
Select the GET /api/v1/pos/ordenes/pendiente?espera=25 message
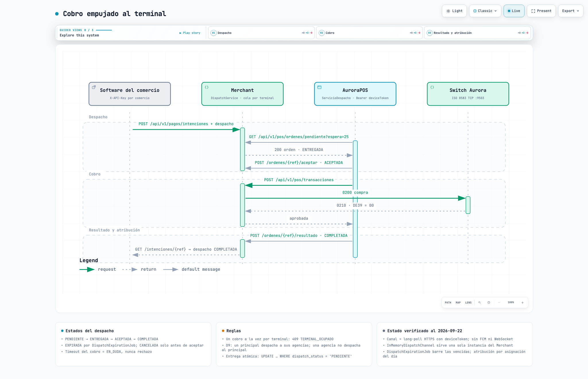299,137
